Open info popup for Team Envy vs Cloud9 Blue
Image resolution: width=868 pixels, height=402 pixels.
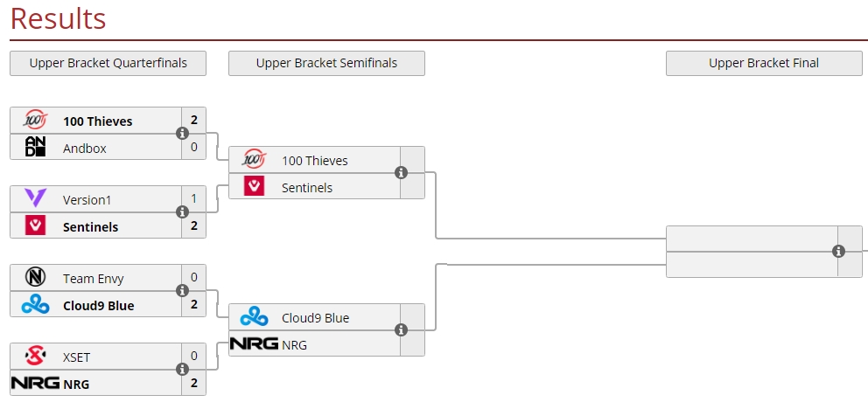click(x=182, y=291)
